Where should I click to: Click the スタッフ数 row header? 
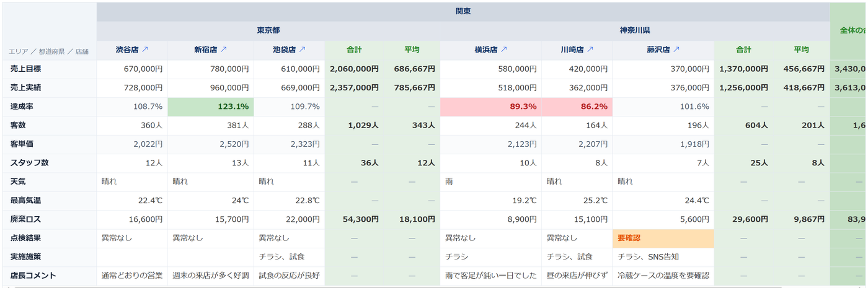[x=48, y=163]
